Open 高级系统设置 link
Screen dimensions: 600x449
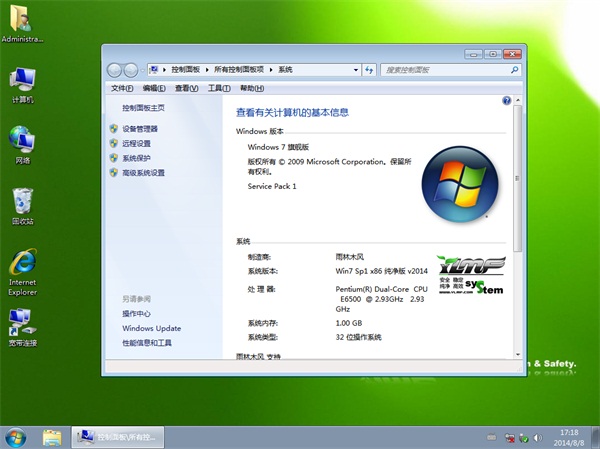[x=143, y=173]
